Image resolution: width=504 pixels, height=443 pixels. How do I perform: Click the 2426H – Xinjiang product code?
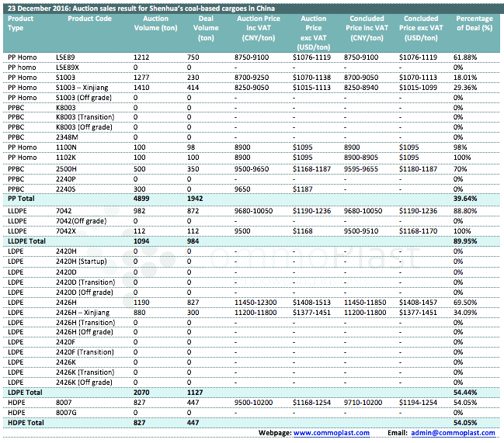pyautogui.click(x=84, y=311)
